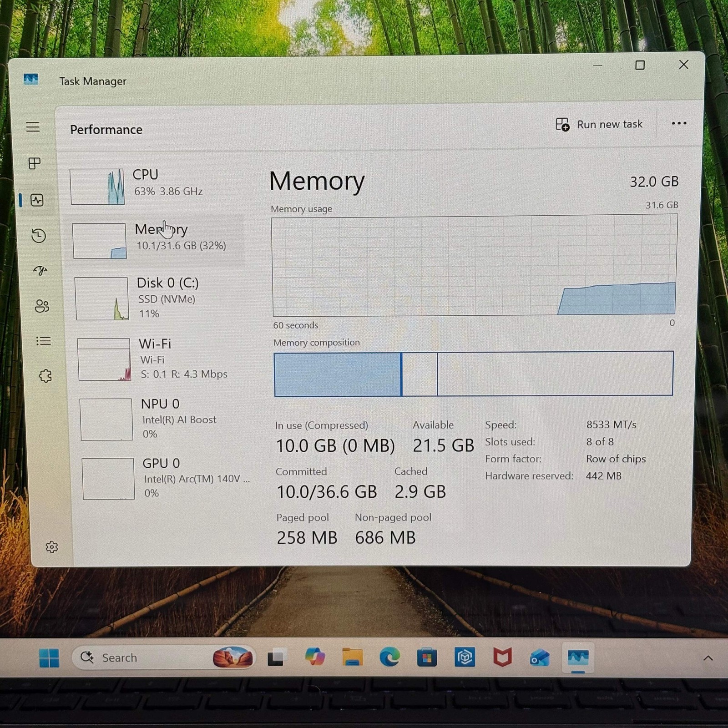728x728 pixels.
Task: Click the Task Manager title bar icon
Action: pyautogui.click(x=31, y=79)
